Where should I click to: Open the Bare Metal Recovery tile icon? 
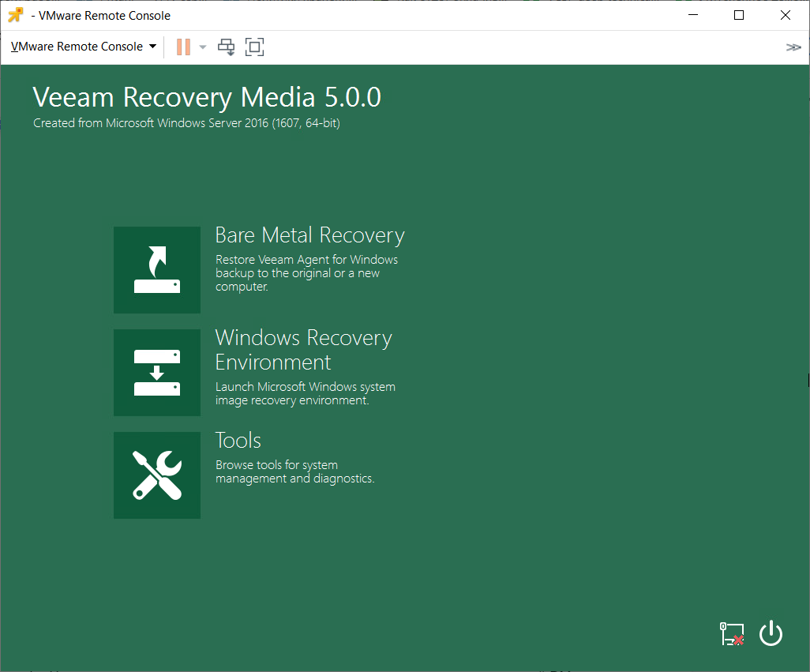coord(157,269)
